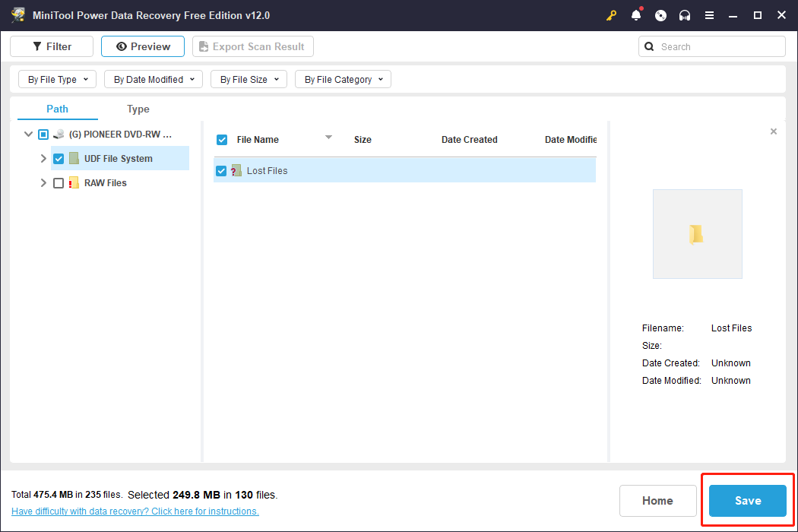Uncheck the Lost Files row checkbox

221,171
